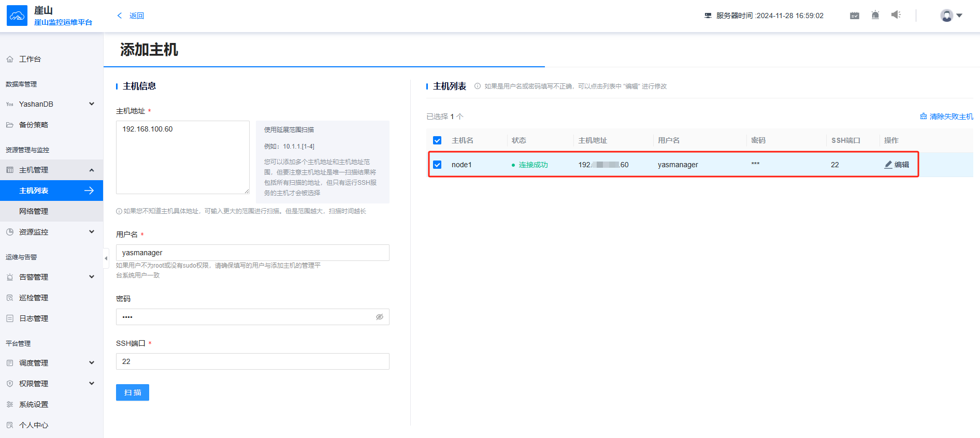
Task: Click the 调度管理 schedule icon
Action: [10, 363]
